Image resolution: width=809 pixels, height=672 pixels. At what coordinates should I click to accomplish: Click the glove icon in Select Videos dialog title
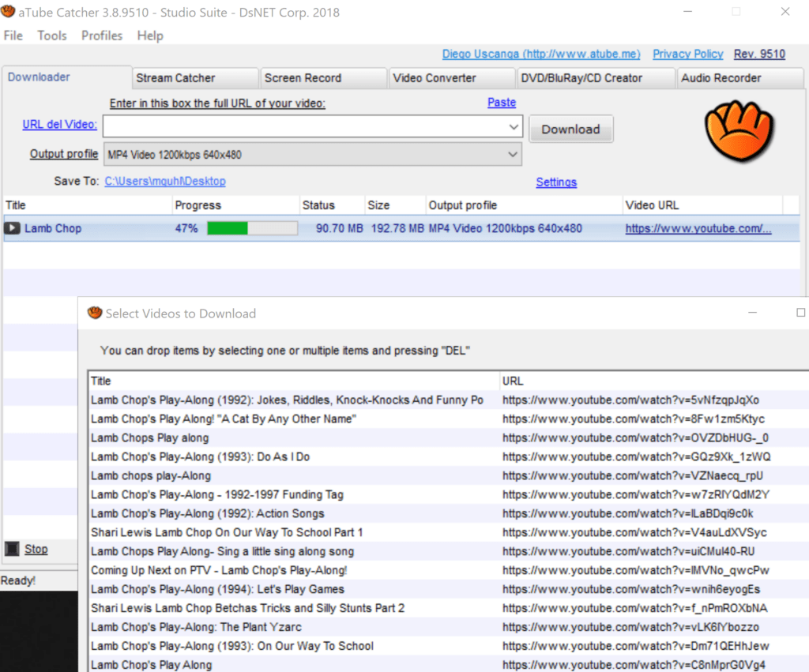[95, 313]
